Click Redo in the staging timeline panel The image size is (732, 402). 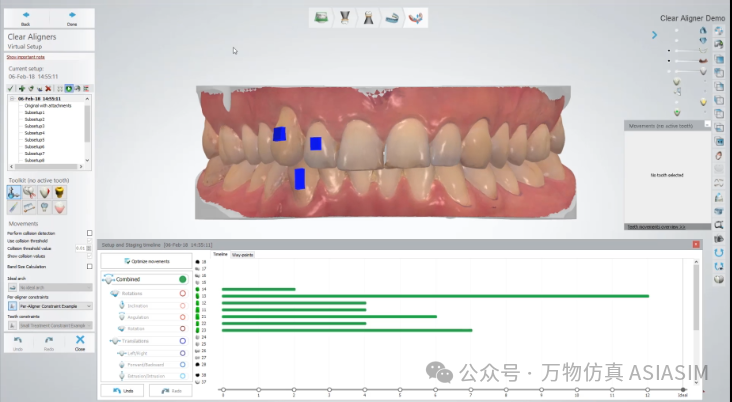[171, 390]
